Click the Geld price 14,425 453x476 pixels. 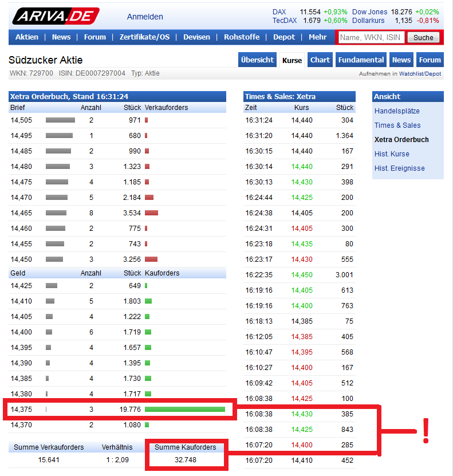21,286
